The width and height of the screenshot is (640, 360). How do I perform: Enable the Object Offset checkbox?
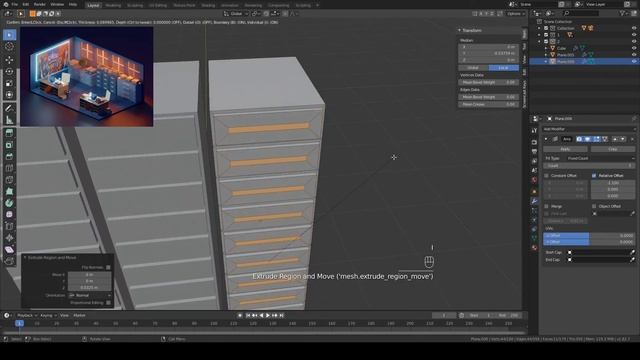(594, 207)
